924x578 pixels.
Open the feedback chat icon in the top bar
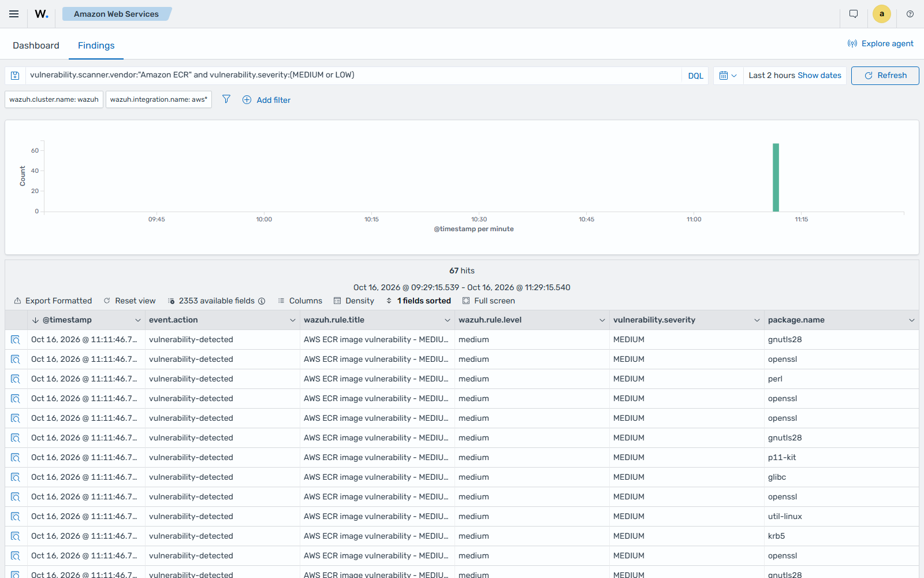pyautogui.click(x=854, y=14)
